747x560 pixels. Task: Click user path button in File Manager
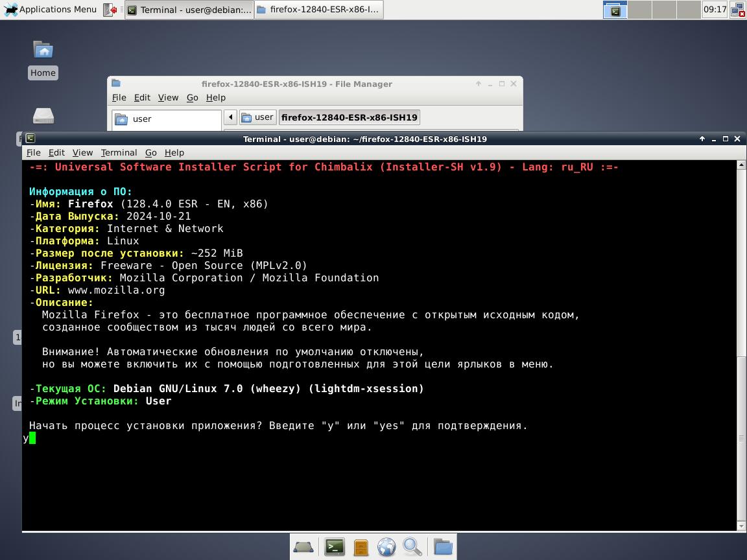(257, 117)
